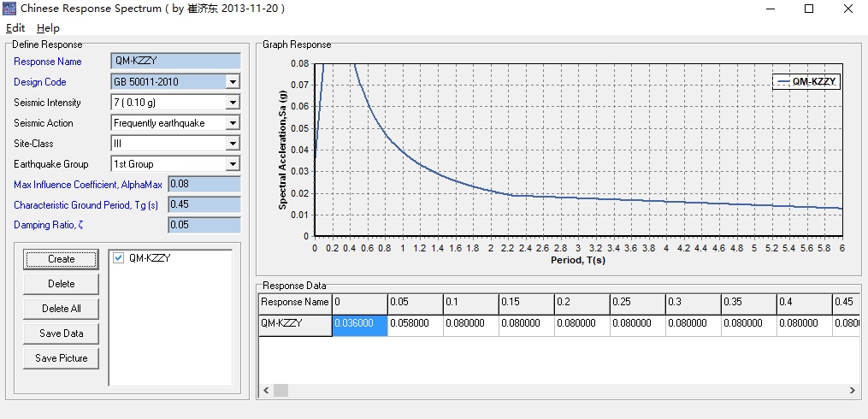The width and height of the screenshot is (868, 419).
Task: Open the Help menu
Action: (x=48, y=28)
